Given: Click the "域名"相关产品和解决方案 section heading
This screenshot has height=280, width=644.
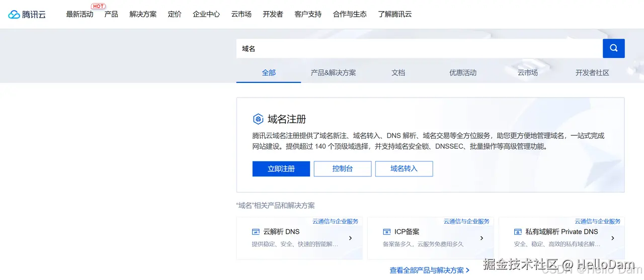Looking at the screenshot, I should [x=275, y=206].
